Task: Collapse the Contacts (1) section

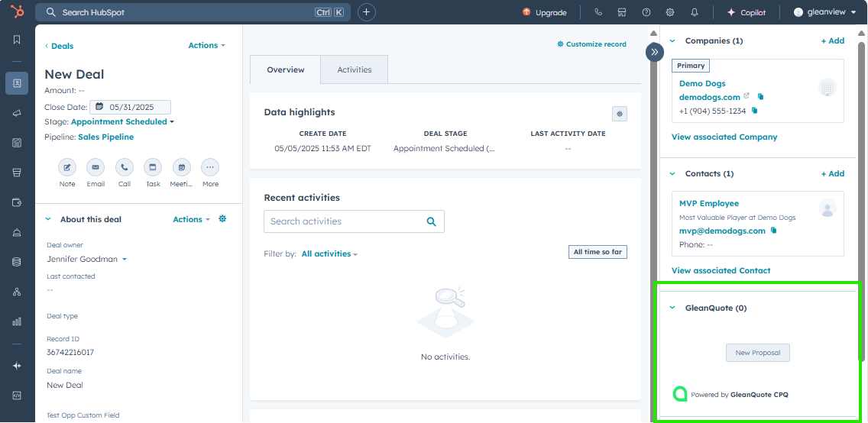Action: click(672, 173)
